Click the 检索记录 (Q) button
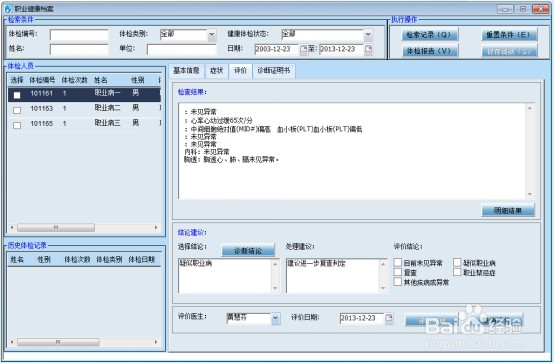Image resolution: width=554 pixels, height=363 pixels. [x=429, y=35]
